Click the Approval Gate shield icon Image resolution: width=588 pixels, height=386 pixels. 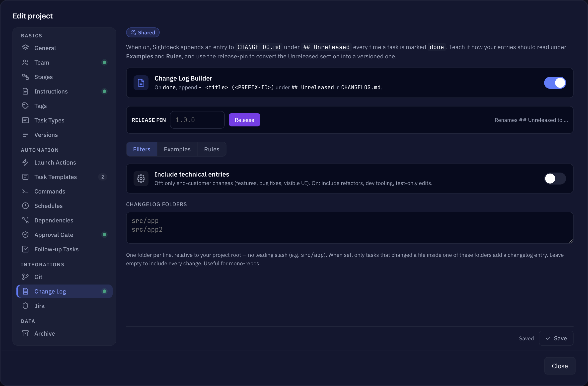click(x=25, y=235)
